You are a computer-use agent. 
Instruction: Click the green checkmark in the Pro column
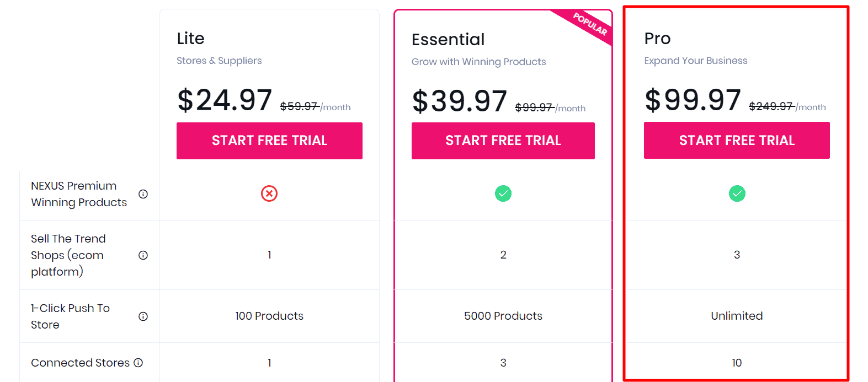tap(737, 193)
